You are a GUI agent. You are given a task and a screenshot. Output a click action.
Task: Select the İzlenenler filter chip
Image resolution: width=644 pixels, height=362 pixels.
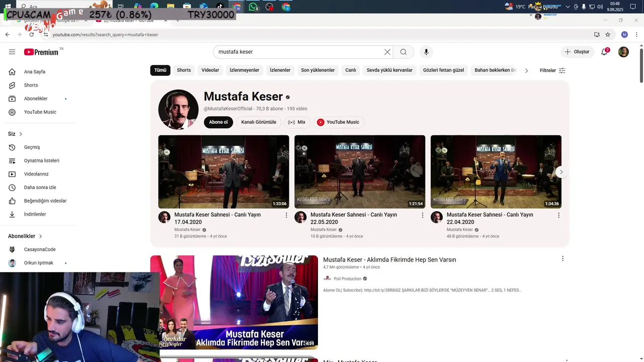(280, 70)
